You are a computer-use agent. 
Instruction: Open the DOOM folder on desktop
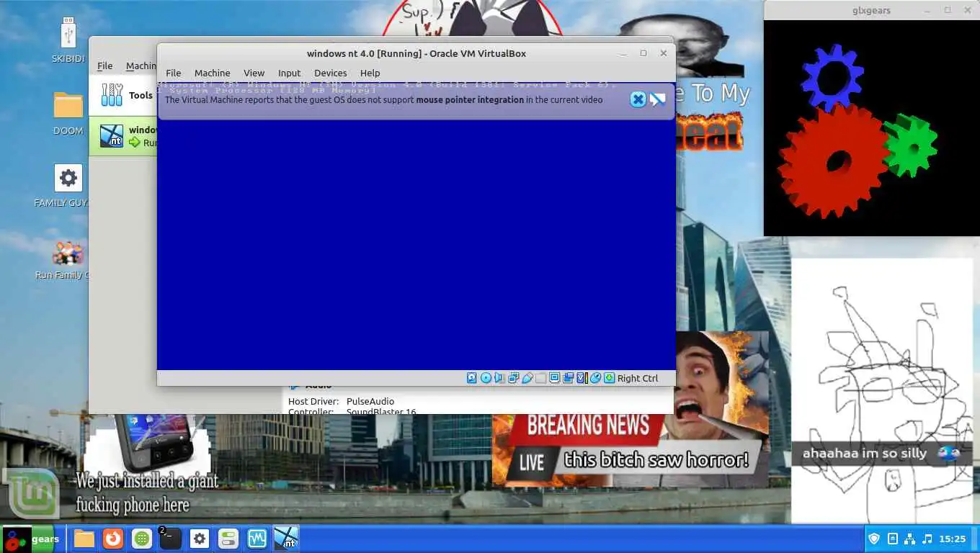tap(68, 114)
